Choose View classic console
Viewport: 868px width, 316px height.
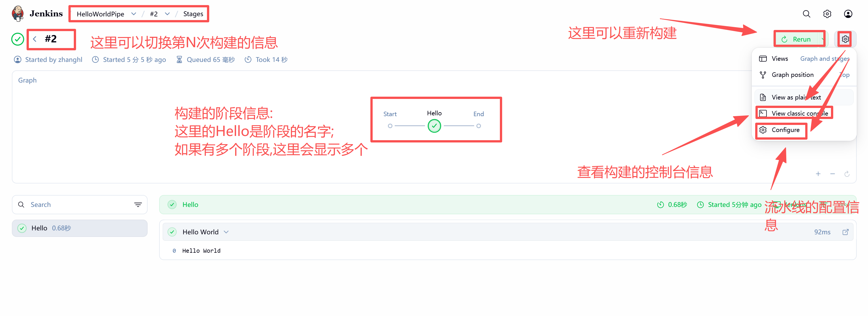[804, 114]
